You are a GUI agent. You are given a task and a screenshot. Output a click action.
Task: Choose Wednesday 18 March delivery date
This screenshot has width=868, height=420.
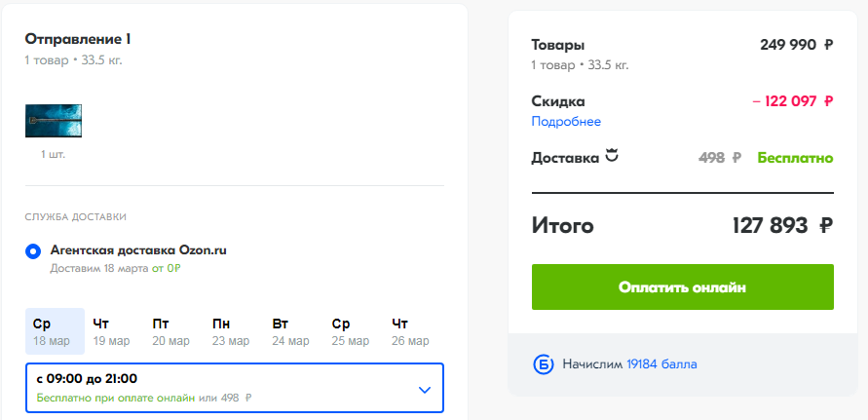(x=55, y=331)
